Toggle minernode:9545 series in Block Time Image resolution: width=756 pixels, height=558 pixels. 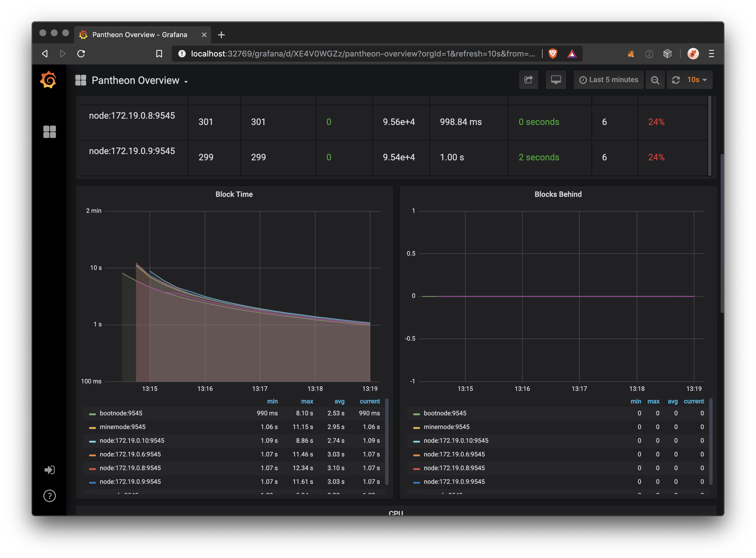tap(123, 427)
